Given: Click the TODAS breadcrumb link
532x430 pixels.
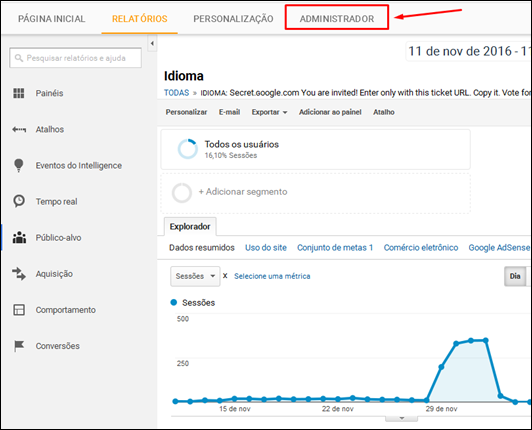Looking at the screenshot, I should click(x=176, y=93).
